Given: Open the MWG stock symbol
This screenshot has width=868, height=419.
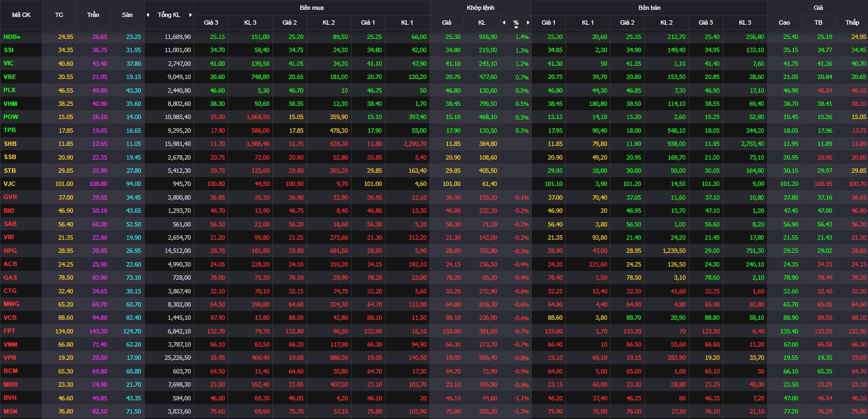Looking at the screenshot, I should click(12, 304).
